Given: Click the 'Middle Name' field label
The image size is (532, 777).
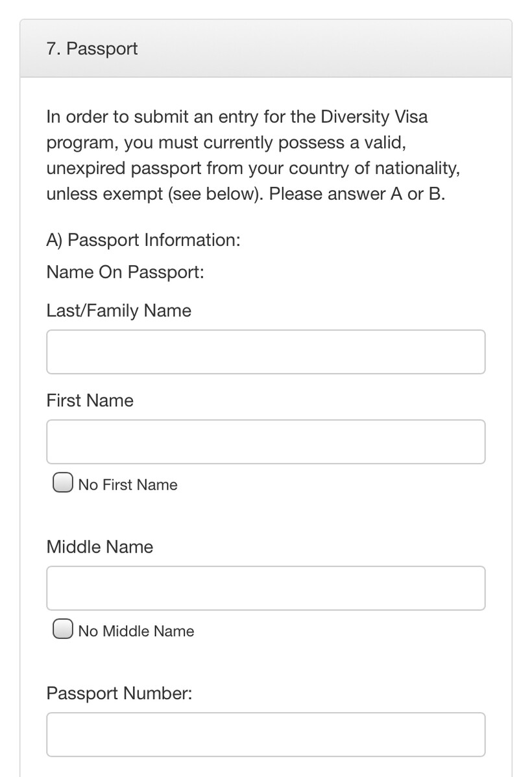Looking at the screenshot, I should coord(100,547).
